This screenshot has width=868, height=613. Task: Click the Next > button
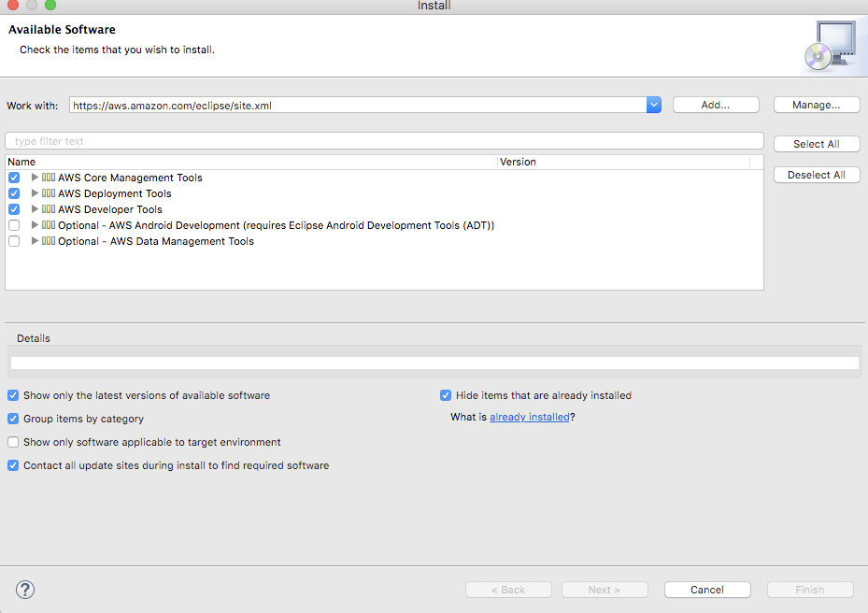point(605,590)
